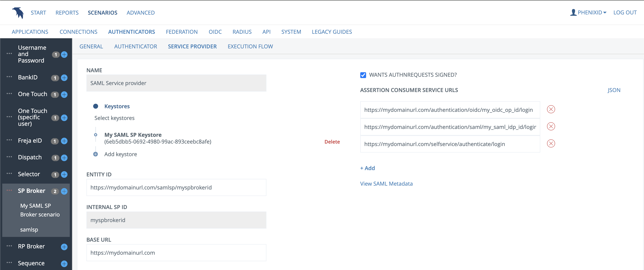Click the Keystores blue circle bullet
Image resolution: width=644 pixels, height=270 pixels.
click(95, 106)
